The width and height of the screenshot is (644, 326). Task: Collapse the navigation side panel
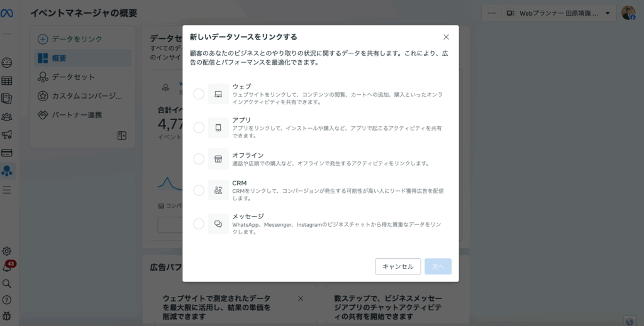coord(122,136)
